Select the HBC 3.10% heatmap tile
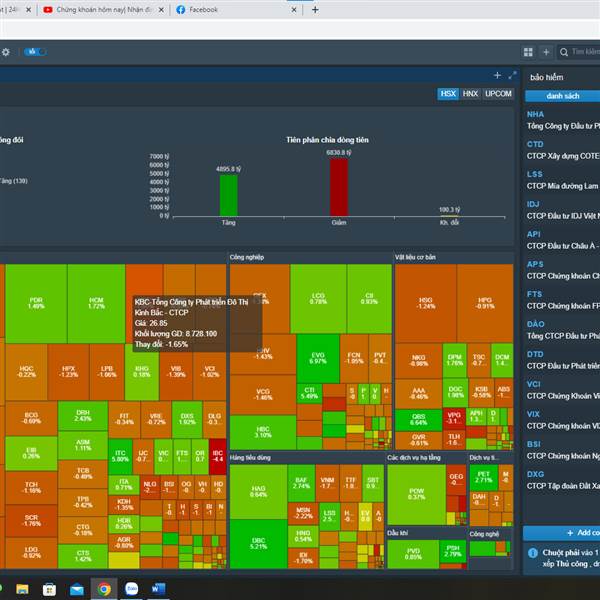 263,432
